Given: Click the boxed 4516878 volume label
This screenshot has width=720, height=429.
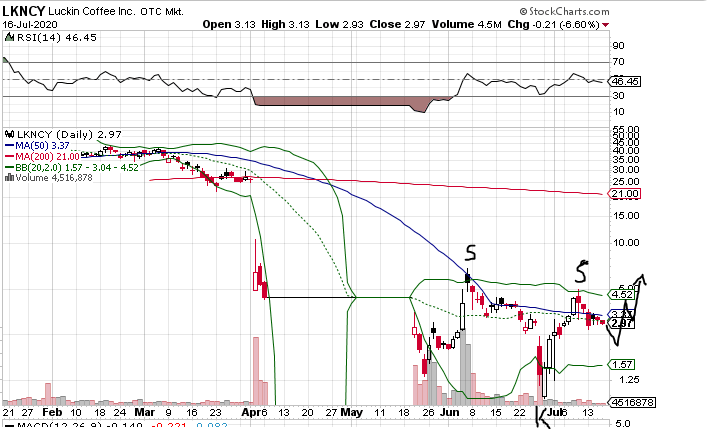Looking at the screenshot, I should click(x=632, y=402).
